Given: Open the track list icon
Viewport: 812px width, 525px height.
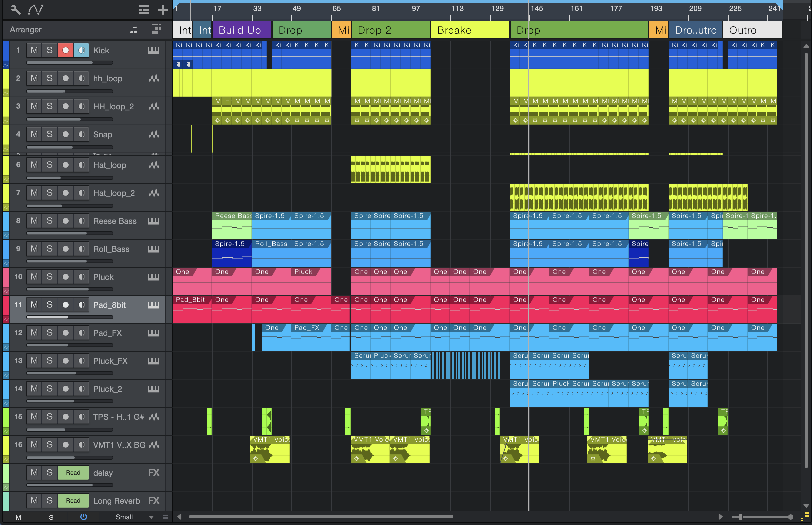Looking at the screenshot, I should coord(144,9).
